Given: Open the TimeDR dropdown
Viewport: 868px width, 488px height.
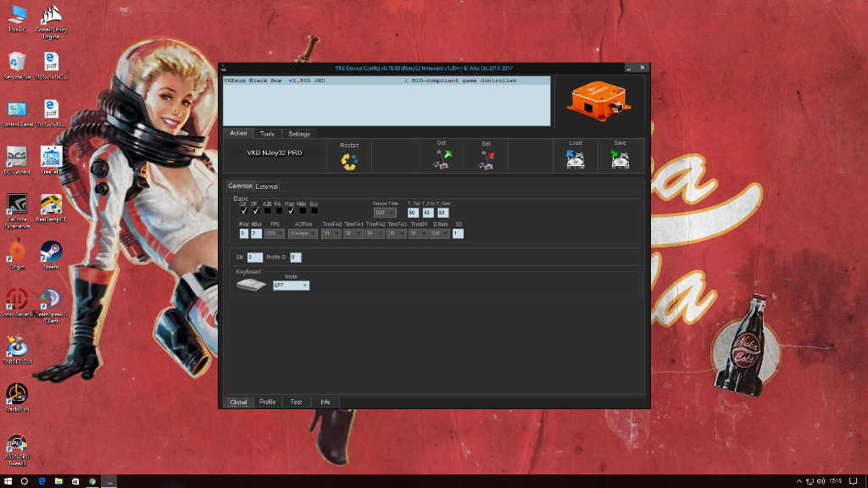Looking at the screenshot, I should [418, 234].
